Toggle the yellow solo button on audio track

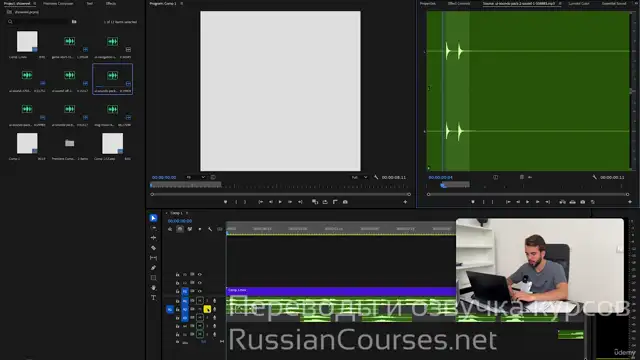(207, 309)
